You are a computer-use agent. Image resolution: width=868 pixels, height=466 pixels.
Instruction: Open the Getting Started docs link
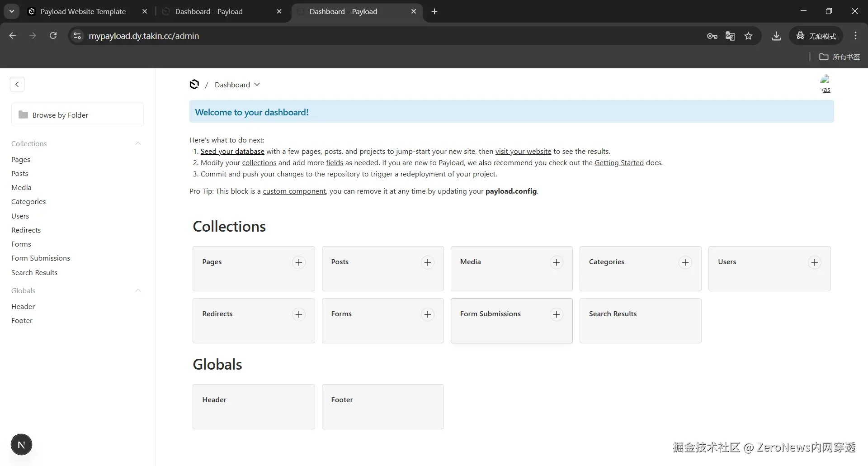(619, 163)
